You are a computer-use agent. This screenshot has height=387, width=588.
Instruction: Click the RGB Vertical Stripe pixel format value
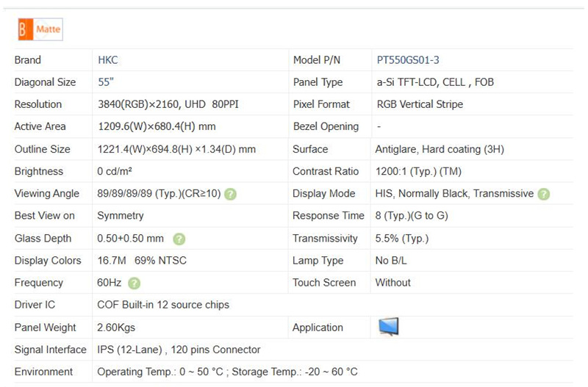tap(420, 104)
